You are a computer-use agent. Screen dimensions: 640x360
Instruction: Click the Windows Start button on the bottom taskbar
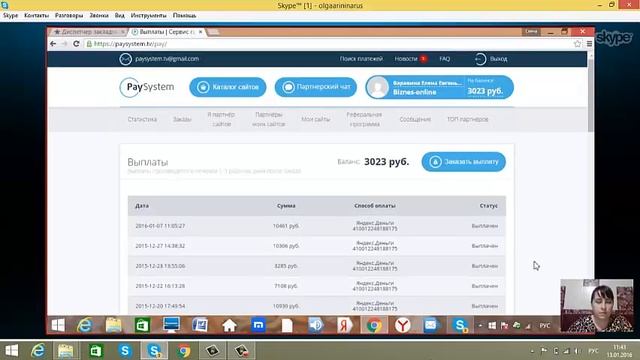click(11, 351)
